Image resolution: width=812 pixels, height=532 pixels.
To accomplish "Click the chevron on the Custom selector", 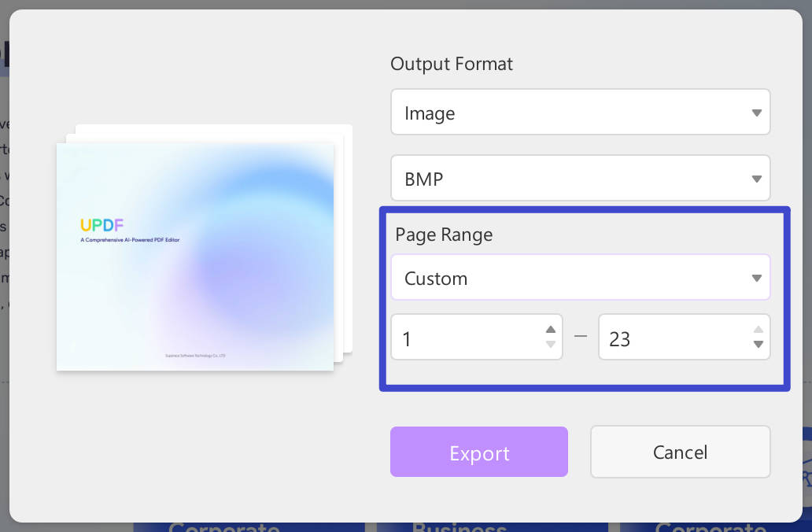I will tap(756, 277).
